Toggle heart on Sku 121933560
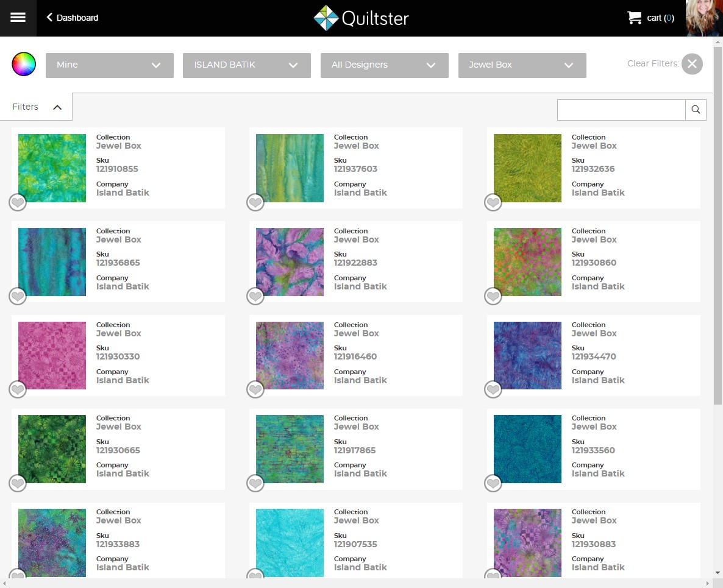The height and width of the screenshot is (588, 723). (x=493, y=483)
